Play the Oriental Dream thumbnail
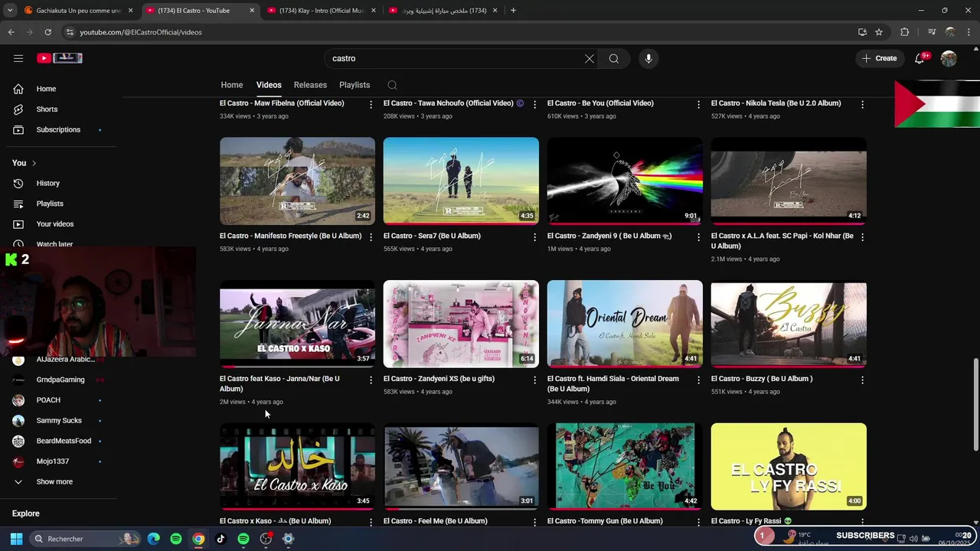 (x=625, y=324)
